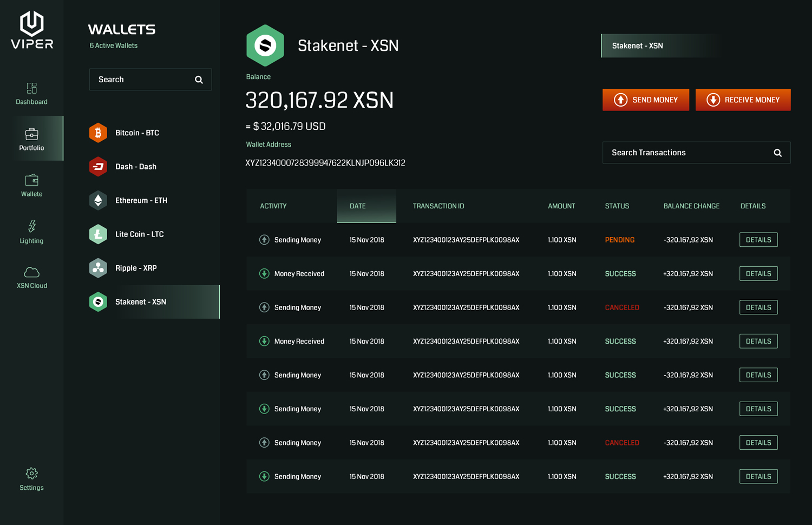Open Settings from the sidebar
This screenshot has height=525, width=812.
31,480
